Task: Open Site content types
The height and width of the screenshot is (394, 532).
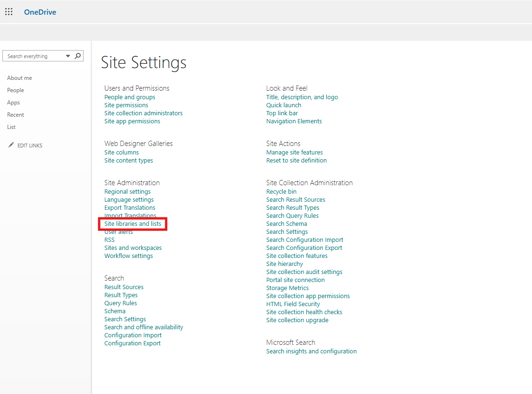Action: point(128,160)
